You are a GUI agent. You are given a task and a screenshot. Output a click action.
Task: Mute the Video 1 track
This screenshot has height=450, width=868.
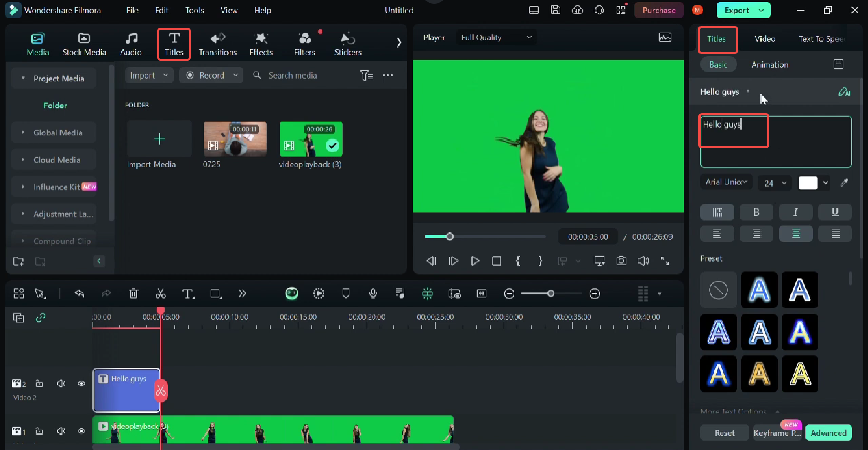61,431
